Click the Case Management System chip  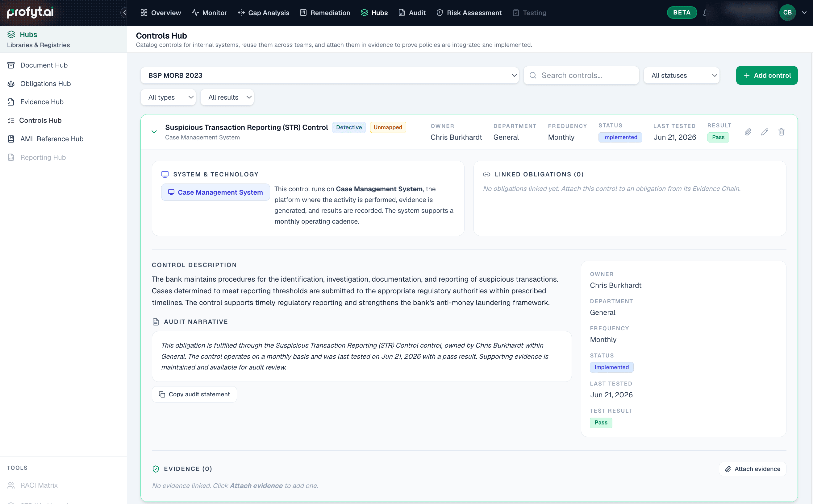pos(215,192)
